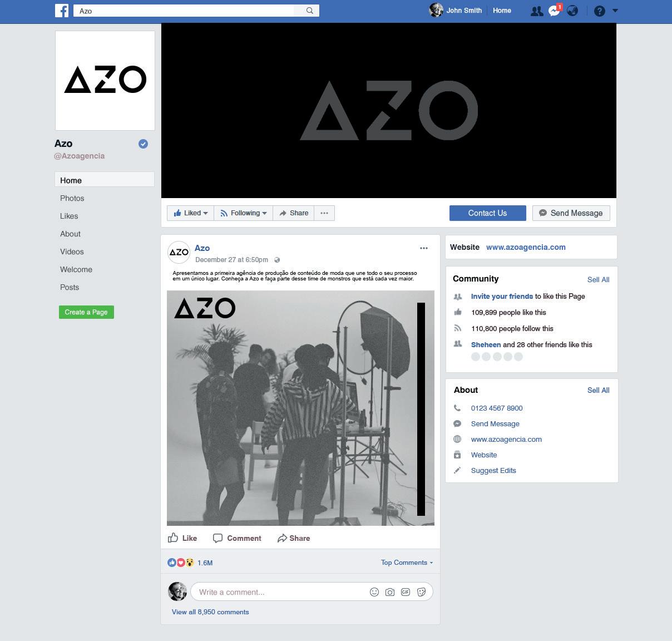The image size is (672, 641).
Task: Open Posts in the page sidebar
Action: [70, 287]
